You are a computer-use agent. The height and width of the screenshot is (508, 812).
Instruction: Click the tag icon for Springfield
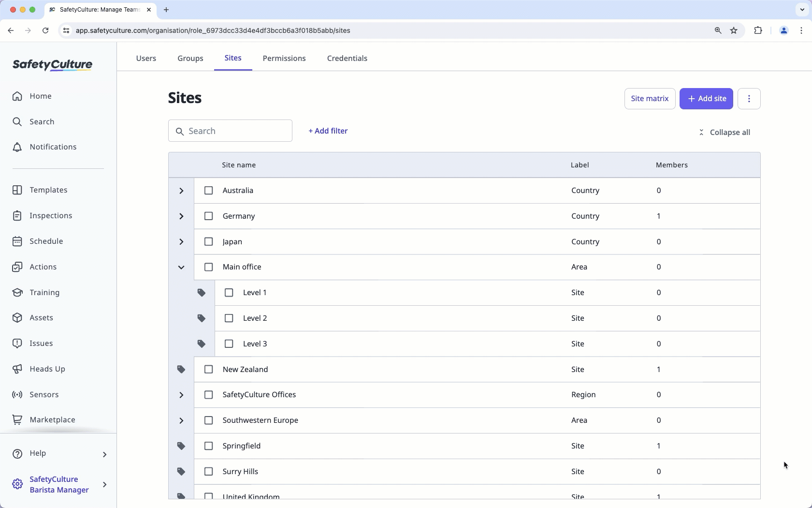pos(181,446)
